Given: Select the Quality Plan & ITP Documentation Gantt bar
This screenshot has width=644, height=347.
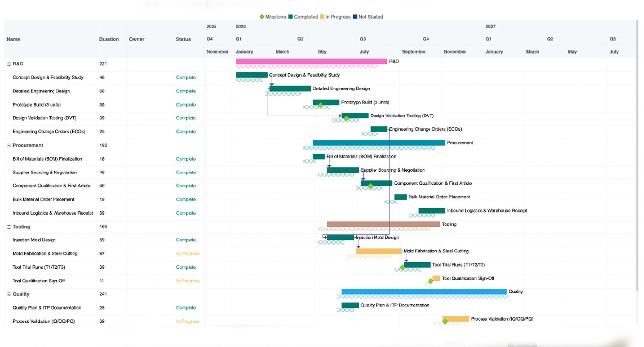Looking at the screenshot, I should [x=350, y=305].
